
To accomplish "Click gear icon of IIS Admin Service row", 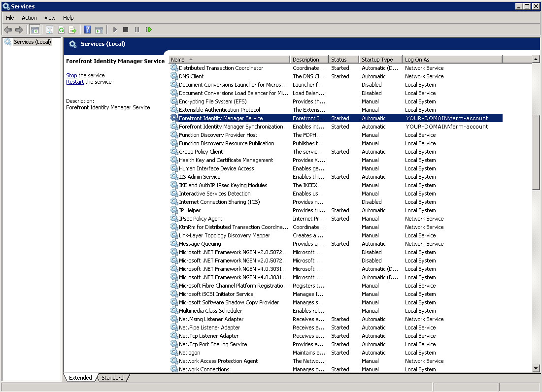I will pos(174,176).
